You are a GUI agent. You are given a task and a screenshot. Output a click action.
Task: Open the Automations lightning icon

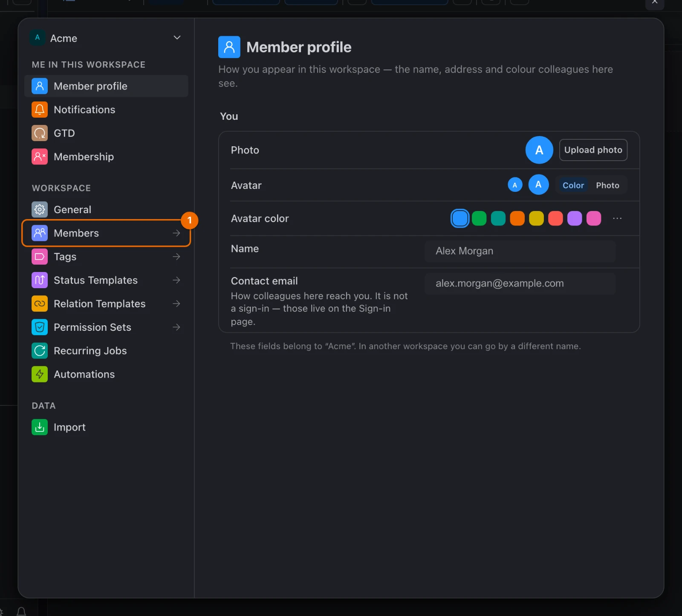[40, 374]
